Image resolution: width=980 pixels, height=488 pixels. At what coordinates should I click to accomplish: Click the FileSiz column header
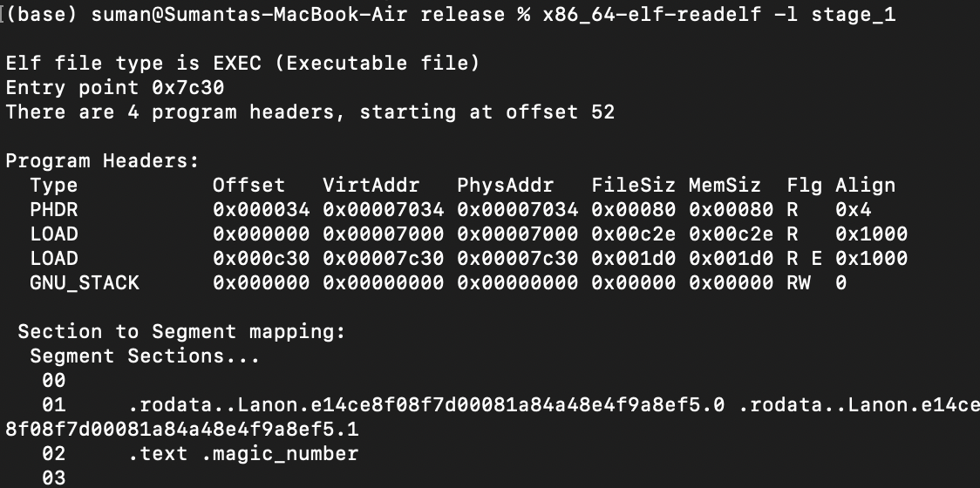click(x=633, y=186)
